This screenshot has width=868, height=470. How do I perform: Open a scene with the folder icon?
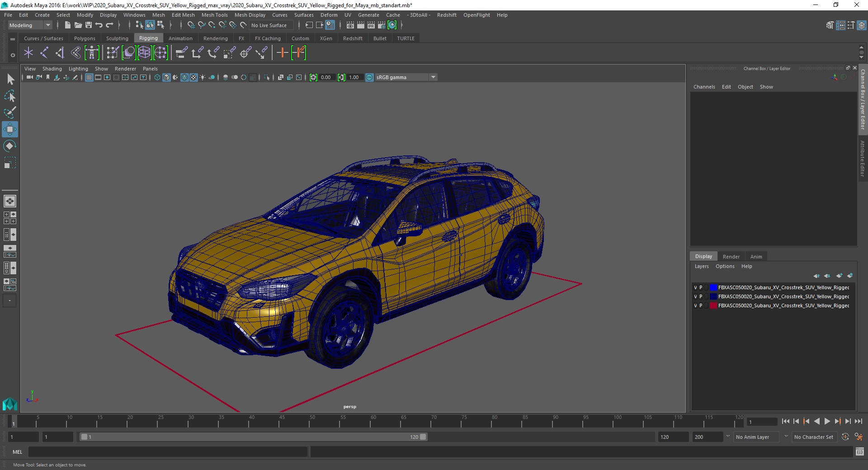click(78, 25)
